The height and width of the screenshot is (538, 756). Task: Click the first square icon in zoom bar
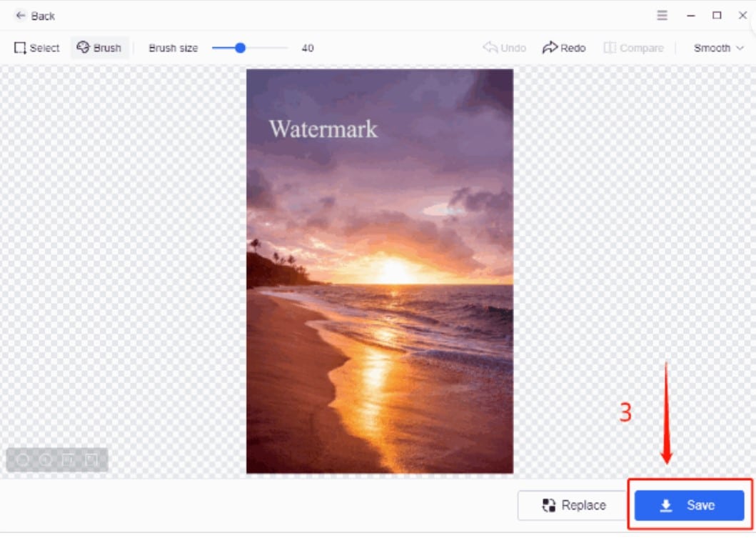coord(69,460)
